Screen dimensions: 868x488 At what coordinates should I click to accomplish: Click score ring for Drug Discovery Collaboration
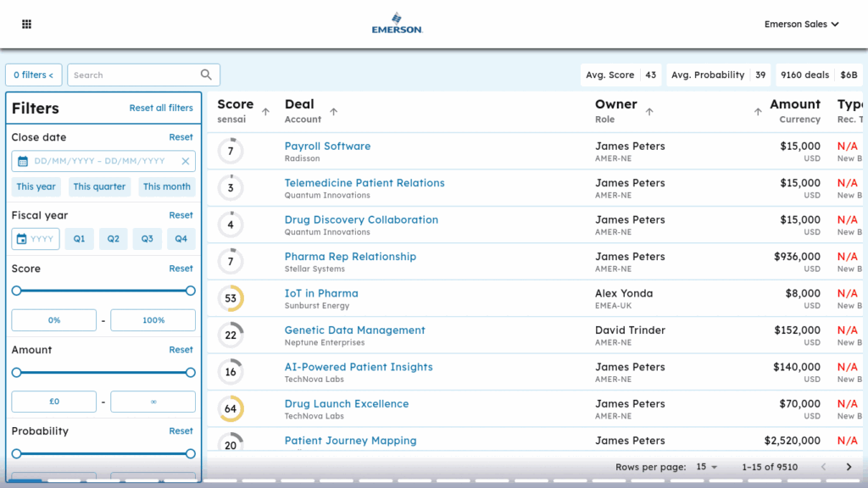[x=231, y=225]
